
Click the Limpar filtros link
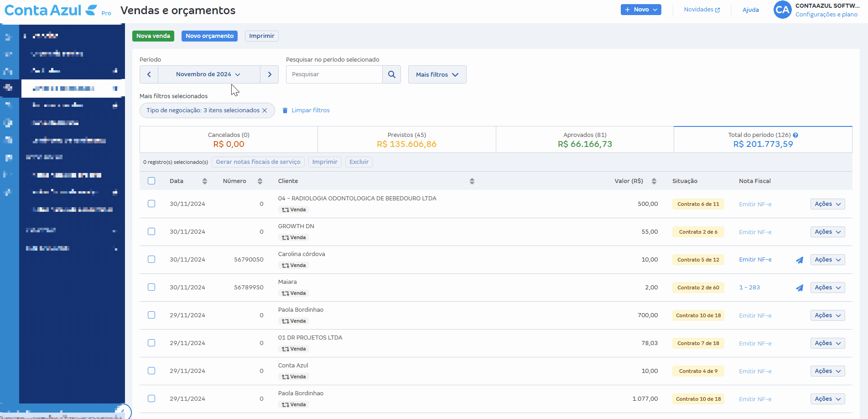coord(310,110)
